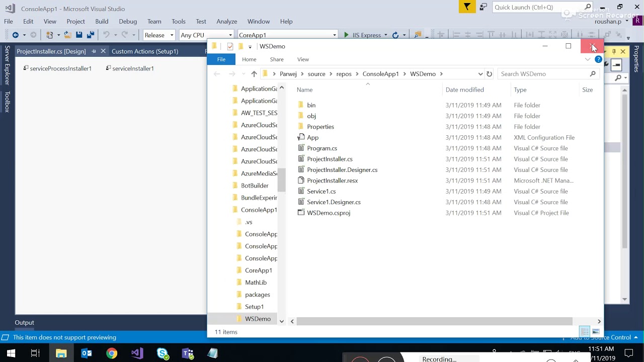
Task: Open the View tab in Explorer ribbon
Action: coord(303,59)
